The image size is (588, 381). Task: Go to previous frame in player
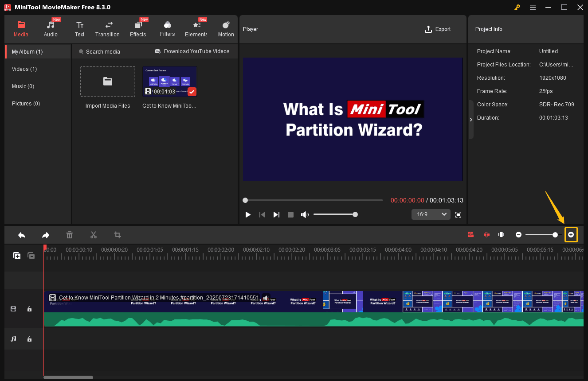[262, 214]
